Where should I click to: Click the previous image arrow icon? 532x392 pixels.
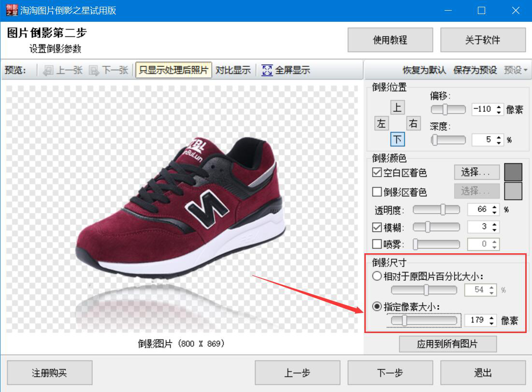(x=48, y=71)
